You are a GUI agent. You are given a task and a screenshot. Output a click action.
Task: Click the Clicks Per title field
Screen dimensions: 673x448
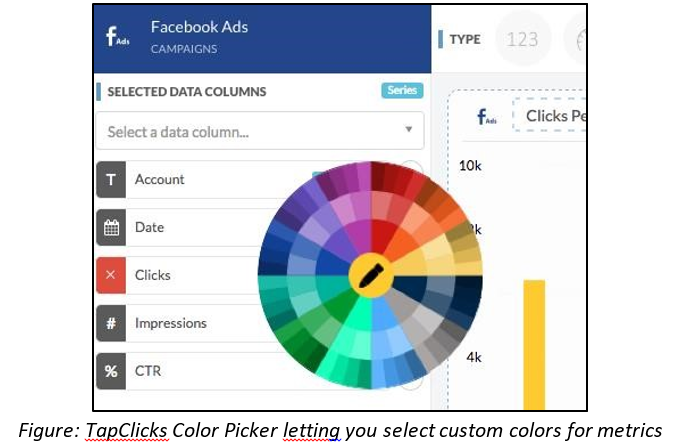click(x=550, y=115)
